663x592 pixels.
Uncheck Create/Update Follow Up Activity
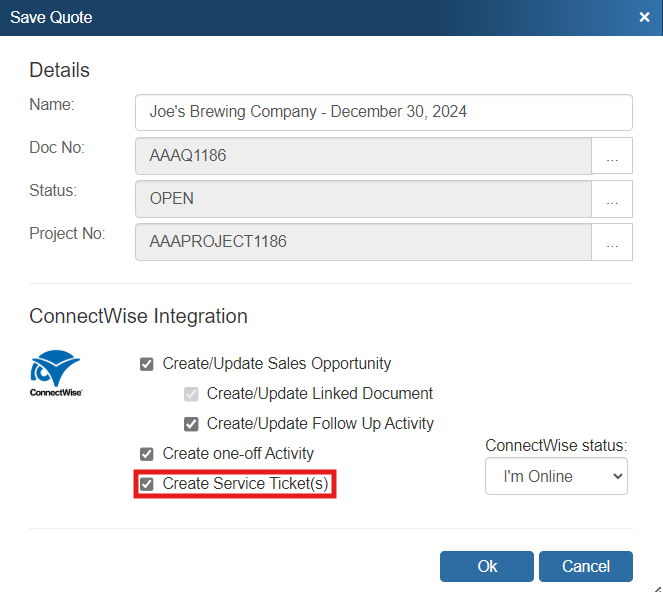coord(191,424)
